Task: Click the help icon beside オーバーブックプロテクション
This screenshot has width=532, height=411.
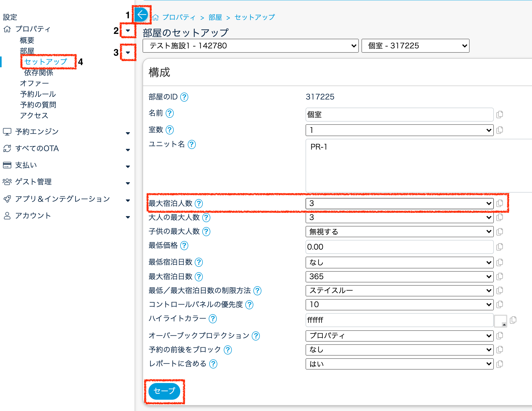Action: point(256,336)
